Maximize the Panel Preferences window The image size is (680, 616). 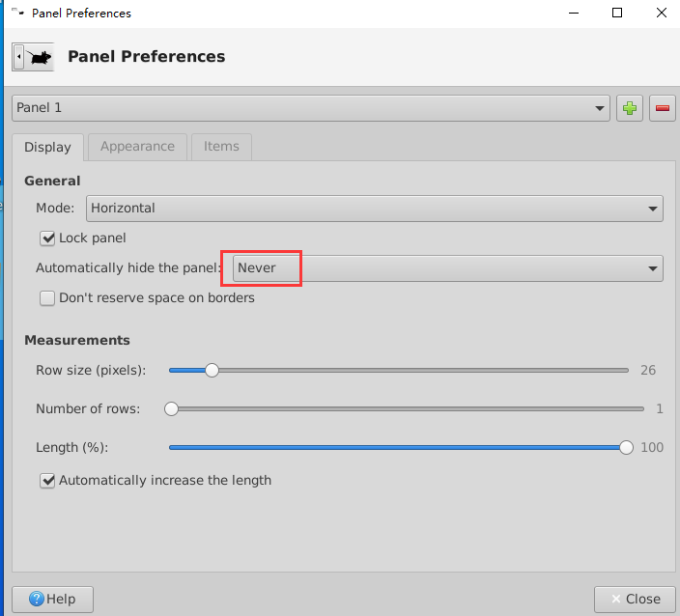click(x=617, y=14)
